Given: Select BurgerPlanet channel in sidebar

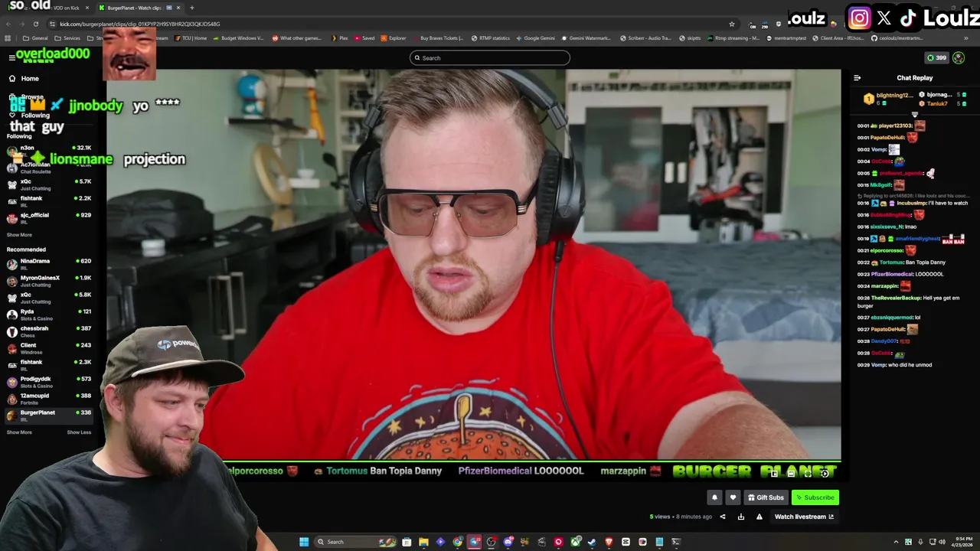Looking at the screenshot, I should click(49, 415).
